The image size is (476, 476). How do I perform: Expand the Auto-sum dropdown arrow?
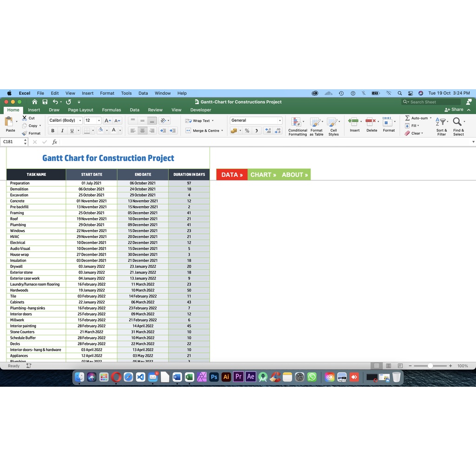pos(430,118)
